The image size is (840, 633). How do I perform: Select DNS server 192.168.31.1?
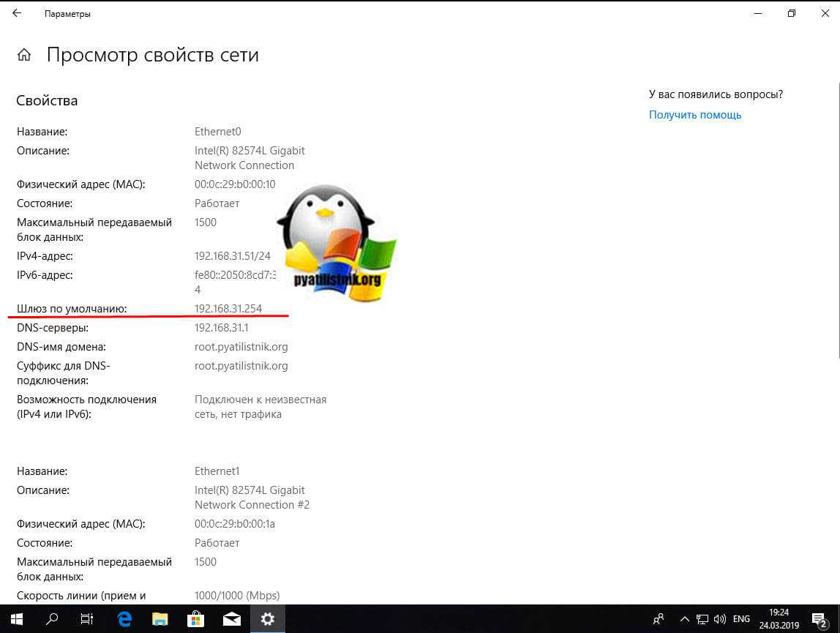(221, 328)
